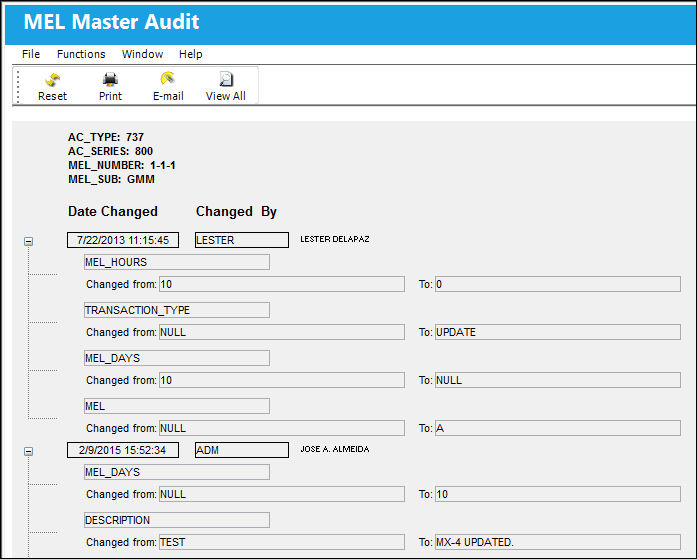Click To field showing MX-4 UPDATED.

click(558, 543)
